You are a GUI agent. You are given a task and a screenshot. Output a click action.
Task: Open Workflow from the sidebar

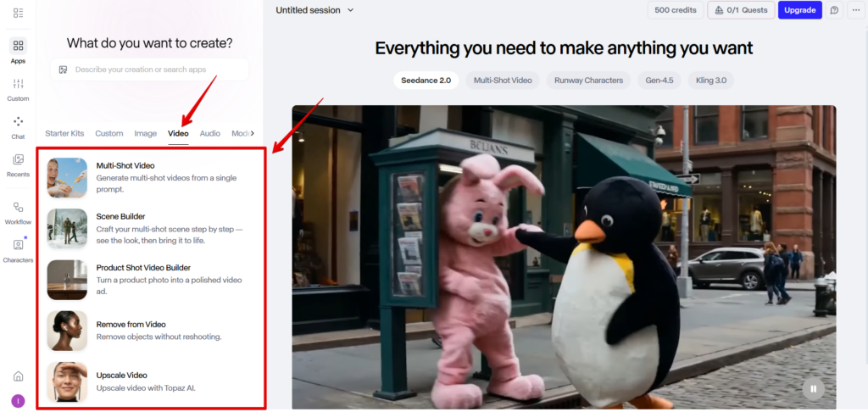tap(19, 213)
